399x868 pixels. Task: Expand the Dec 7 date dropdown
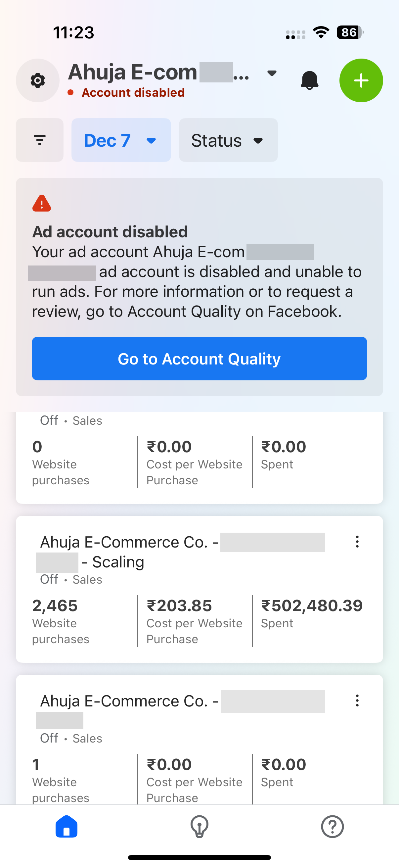(121, 140)
